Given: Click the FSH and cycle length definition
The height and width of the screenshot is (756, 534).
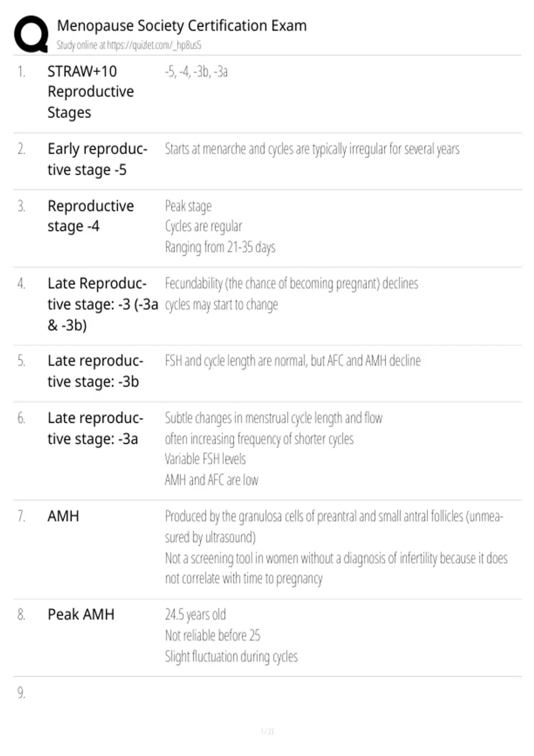Looking at the screenshot, I should coord(292,360).
